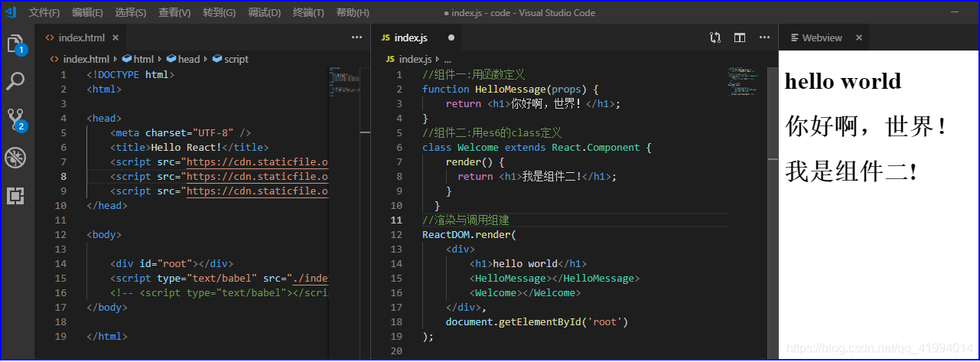Click the breadcrumb ellipsis after index.js
The image size is (980, 362).
tap(448, 59)
